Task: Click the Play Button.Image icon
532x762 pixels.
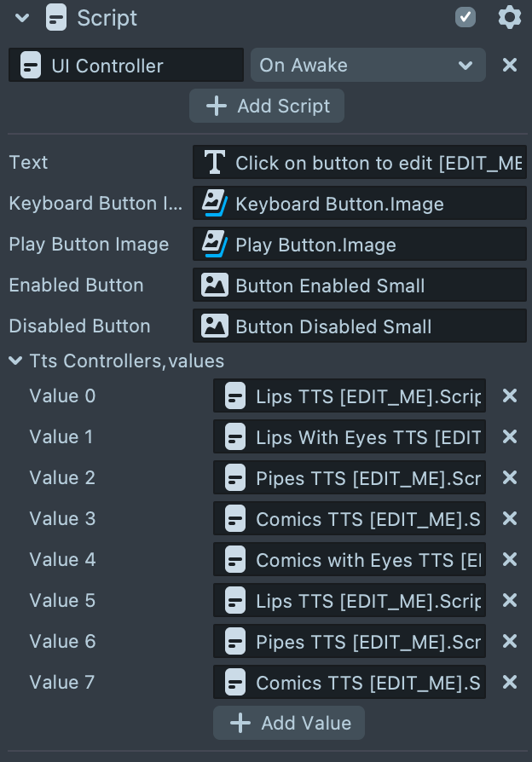Action: click(215, 245)
